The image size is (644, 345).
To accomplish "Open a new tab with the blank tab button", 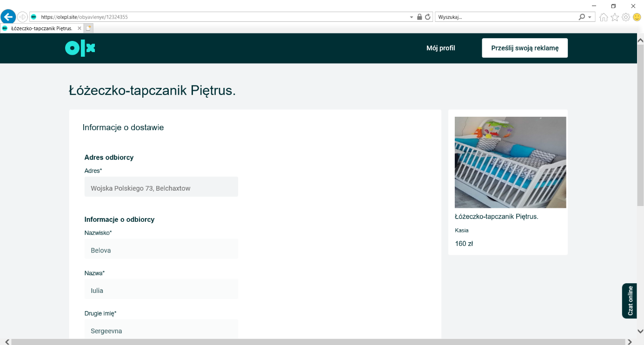I will pos(88,28).
